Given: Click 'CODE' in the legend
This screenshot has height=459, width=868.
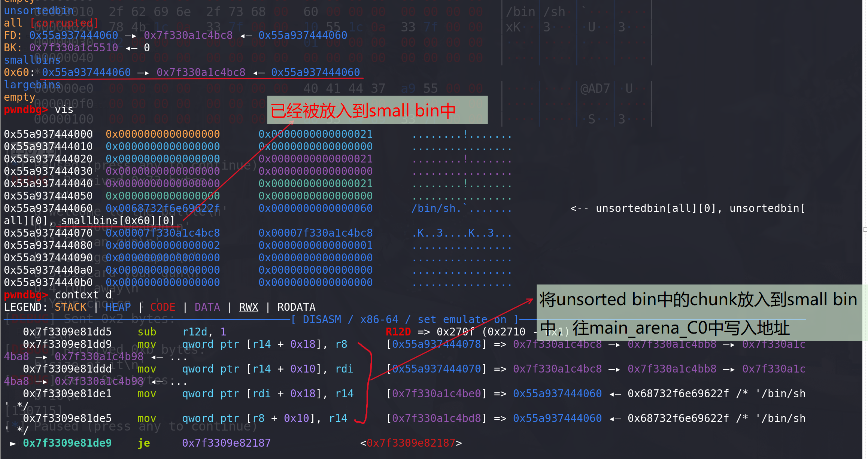Looking at the screenshot, I should click(x=163, y=307).
